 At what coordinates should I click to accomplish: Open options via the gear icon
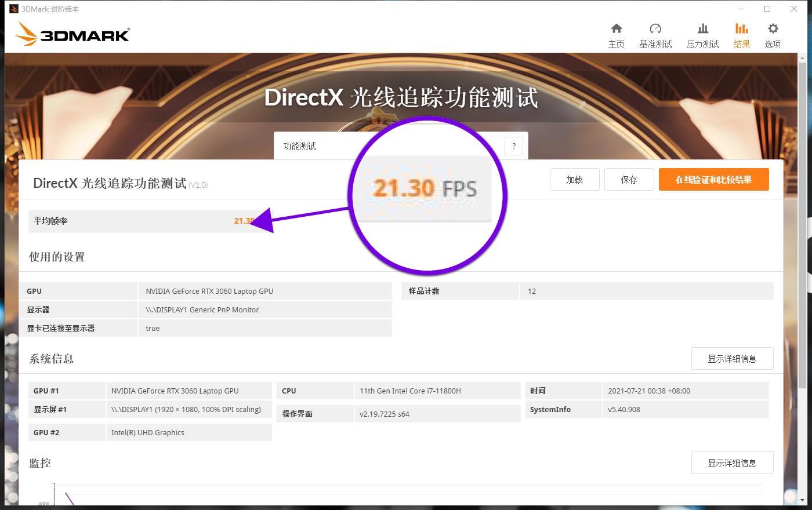click(773, 34)
